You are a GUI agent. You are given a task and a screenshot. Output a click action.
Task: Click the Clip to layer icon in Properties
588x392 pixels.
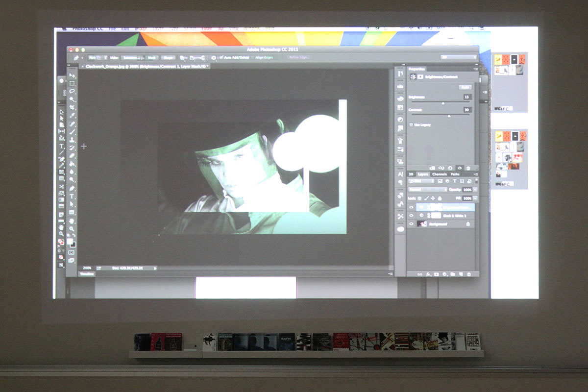coord(433,168)
